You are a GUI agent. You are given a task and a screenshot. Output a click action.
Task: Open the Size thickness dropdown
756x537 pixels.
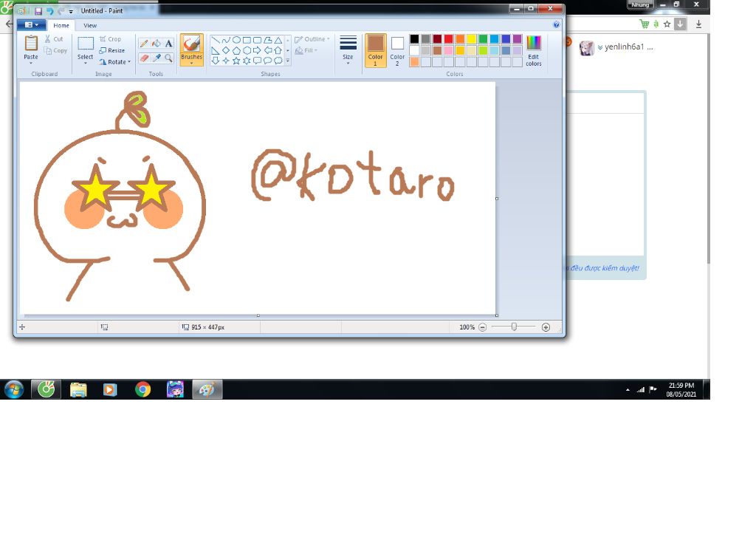pyautogui.click(x=348, y=50)
